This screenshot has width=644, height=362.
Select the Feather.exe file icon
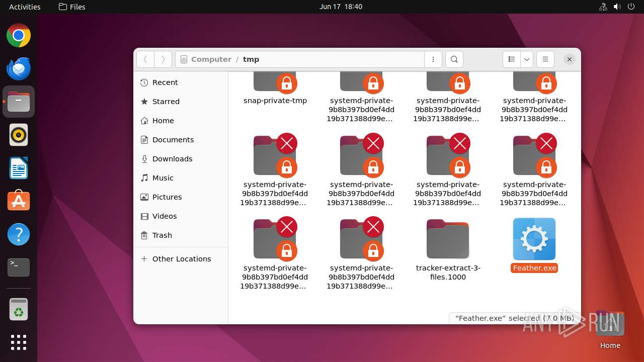tap(534, 239)
